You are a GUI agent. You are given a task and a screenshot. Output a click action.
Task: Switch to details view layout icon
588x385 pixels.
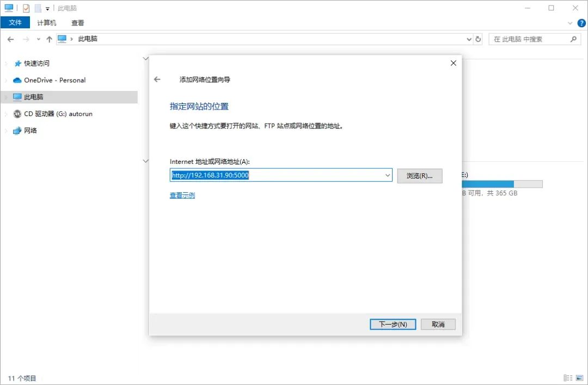pos(568,378)
